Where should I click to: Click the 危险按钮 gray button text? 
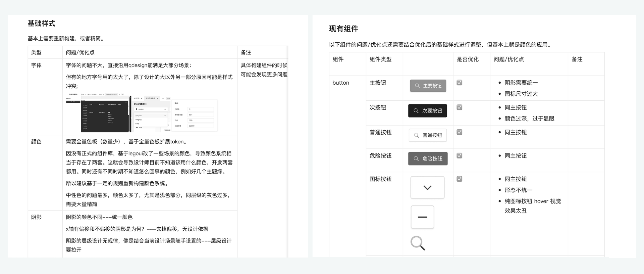432,159
